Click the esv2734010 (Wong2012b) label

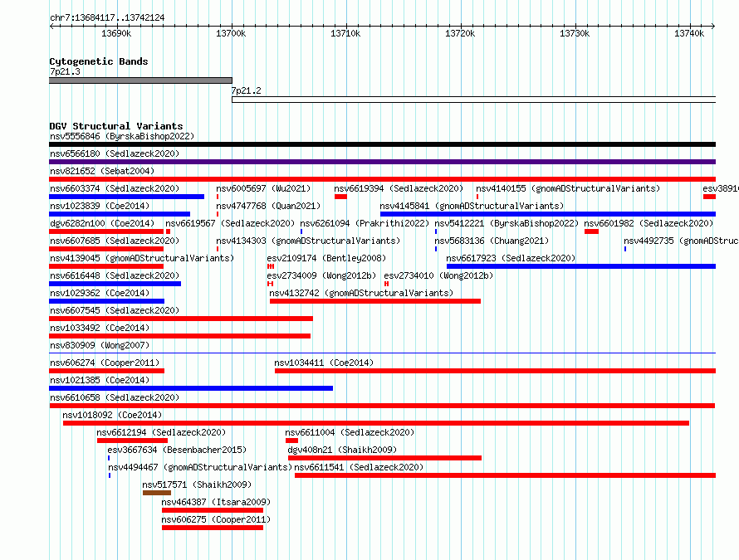click(438, 276)
